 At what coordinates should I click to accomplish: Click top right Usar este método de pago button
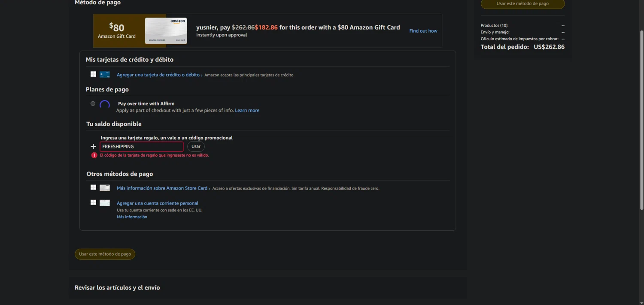coord(522,4)
